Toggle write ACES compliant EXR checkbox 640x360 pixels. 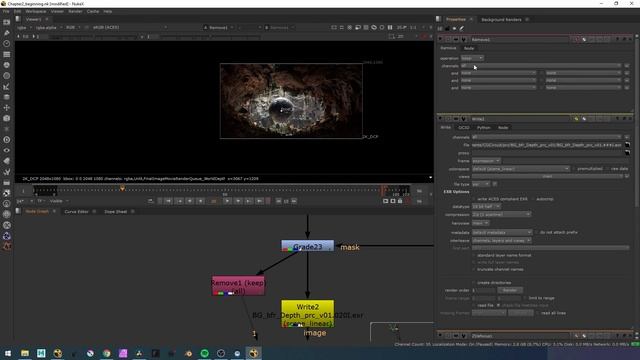point(474,199)
